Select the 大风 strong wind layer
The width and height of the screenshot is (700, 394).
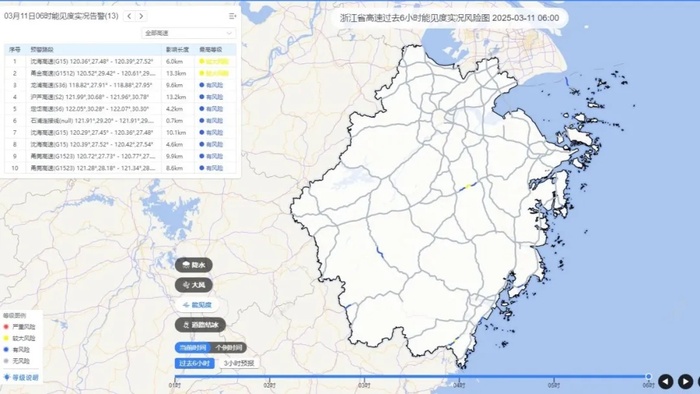click(x=194, y=285)
